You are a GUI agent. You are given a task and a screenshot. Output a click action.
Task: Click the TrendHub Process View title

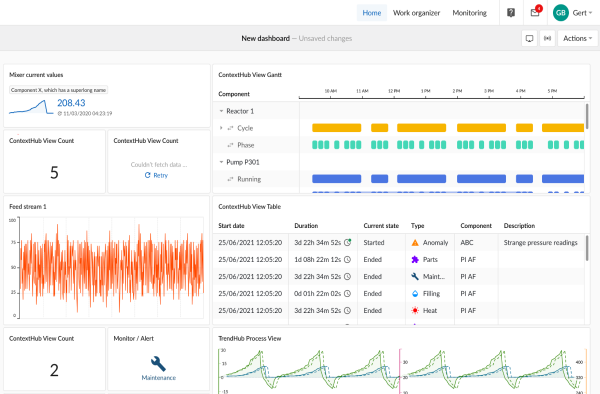[x=249, y=339]
